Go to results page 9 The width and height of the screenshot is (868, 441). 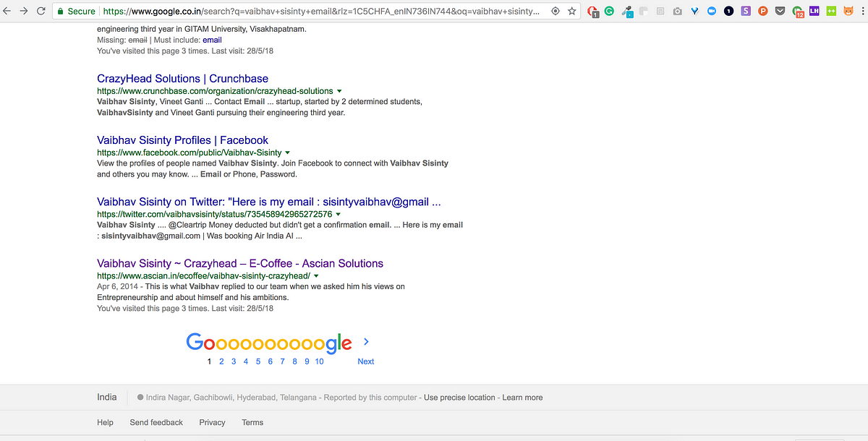pyautogui.click(x=307, y=361)
